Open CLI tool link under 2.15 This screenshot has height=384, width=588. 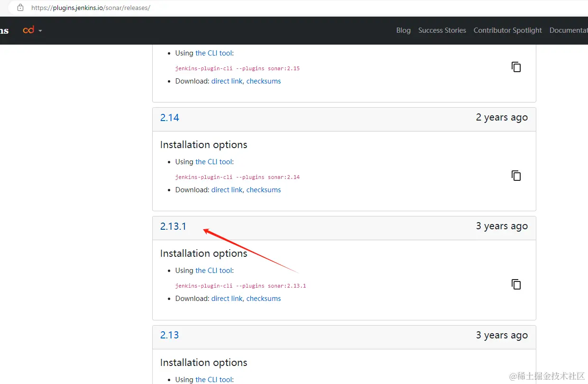click(213, 53)
